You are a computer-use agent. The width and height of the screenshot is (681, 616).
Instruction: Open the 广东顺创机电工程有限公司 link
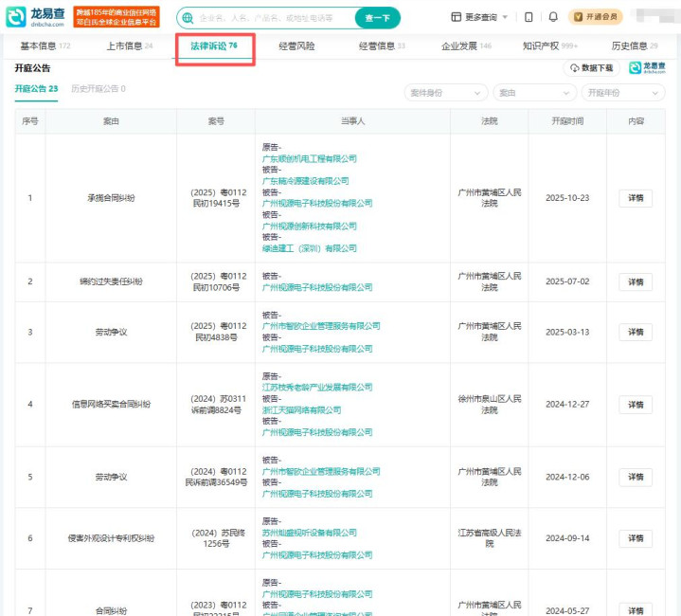pos(309,158)
